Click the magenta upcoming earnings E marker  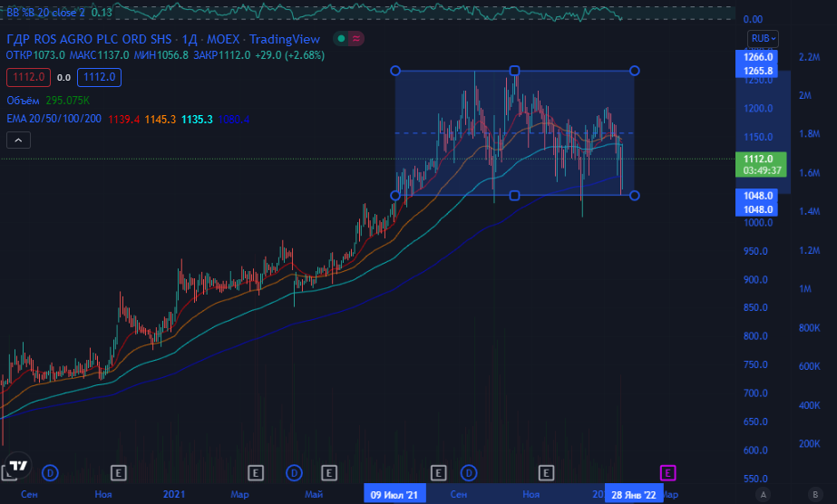[x=667, y=472]
